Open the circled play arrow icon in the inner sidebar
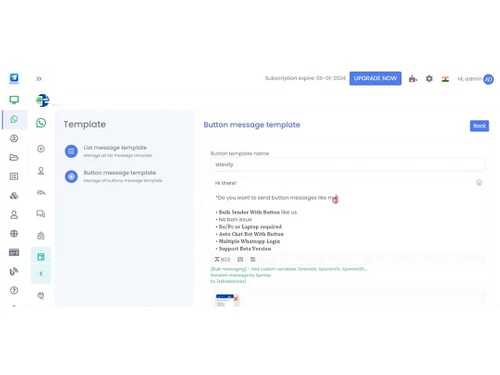 (x=41, y=149)
